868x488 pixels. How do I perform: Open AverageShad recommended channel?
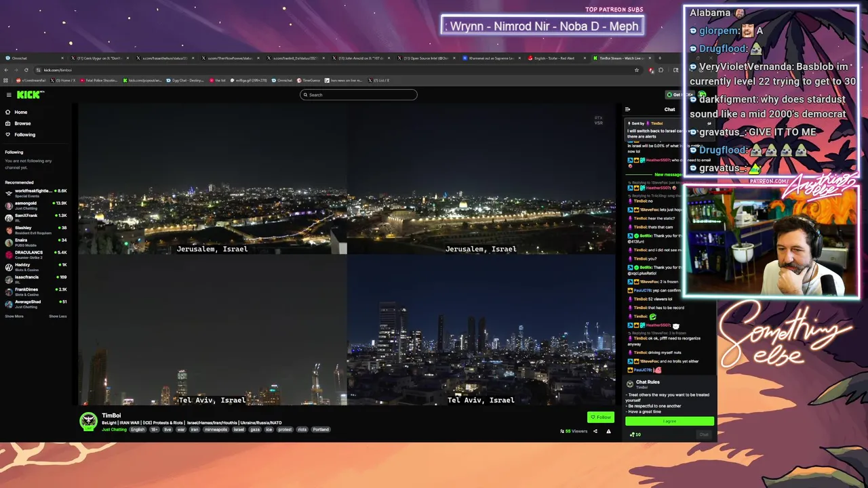coord(35,303)
